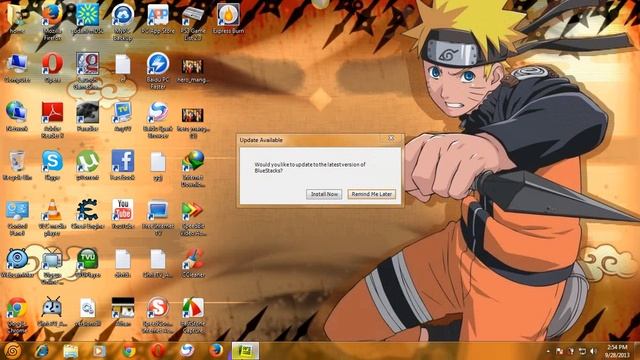640x360 pixels.
Task: Open the green-arrows video shortcut
Action: 193,217
